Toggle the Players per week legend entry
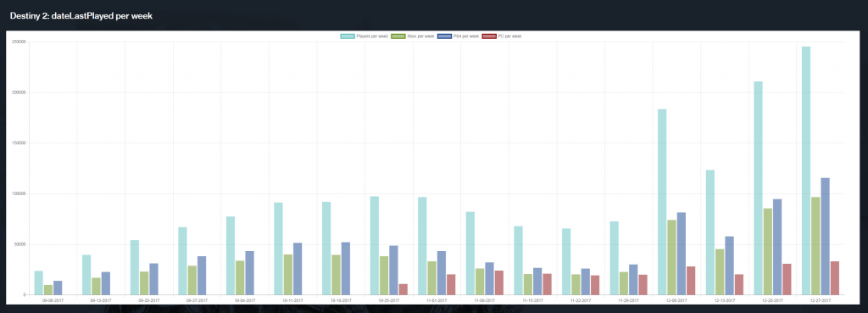The height and width of the screenshot is (313, 868). pyautogui.click(x=364, y=36)
